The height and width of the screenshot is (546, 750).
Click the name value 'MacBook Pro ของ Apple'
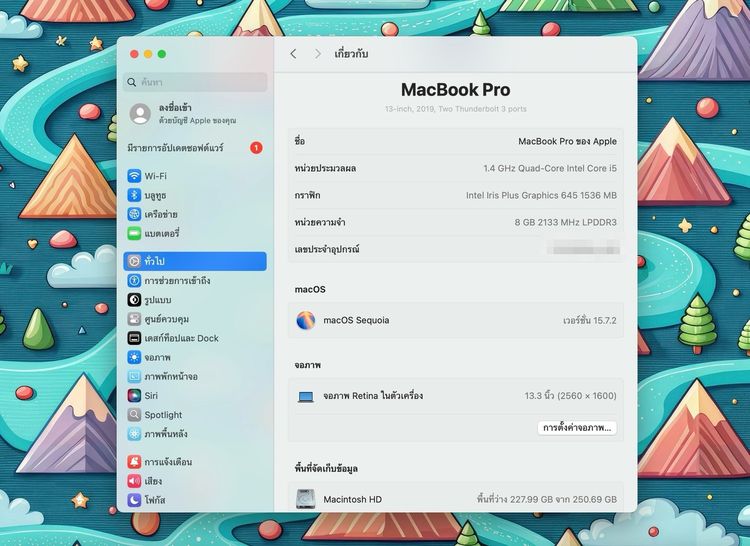coord(567,142)
